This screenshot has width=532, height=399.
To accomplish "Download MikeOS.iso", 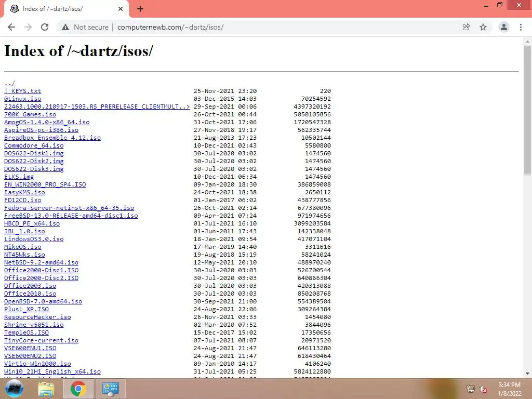I will (23, 247).
